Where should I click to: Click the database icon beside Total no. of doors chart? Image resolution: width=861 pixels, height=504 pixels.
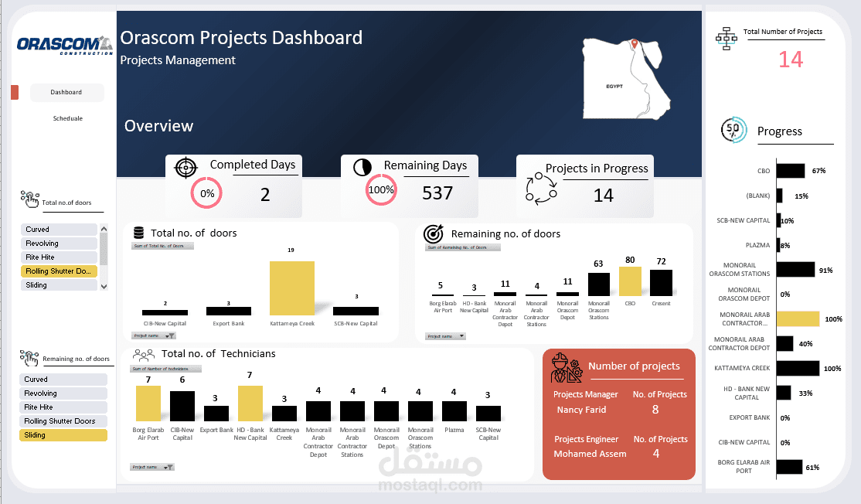tap(139, 233)
